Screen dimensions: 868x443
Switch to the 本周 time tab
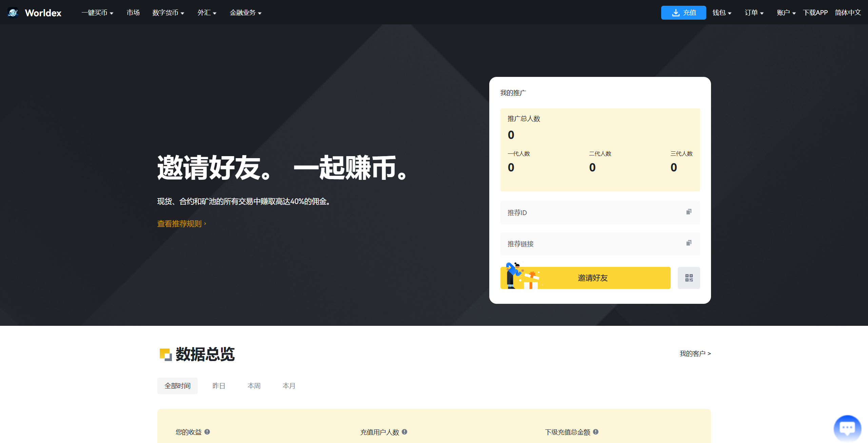coord(254,386)
